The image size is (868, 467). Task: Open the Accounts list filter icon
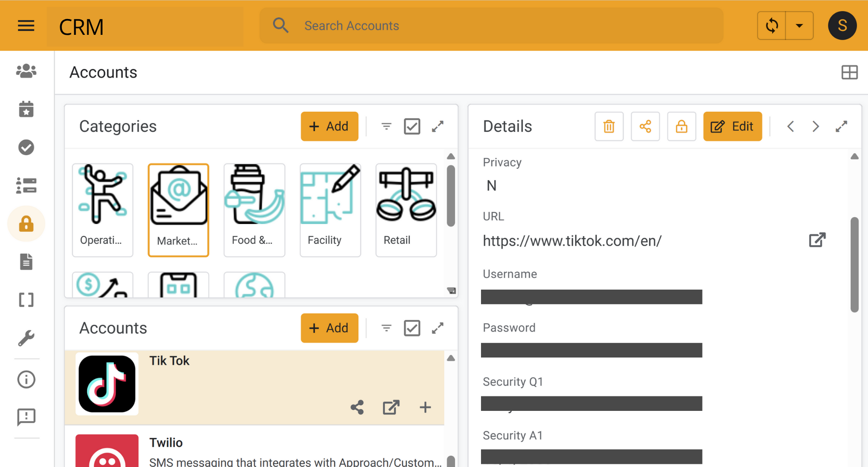click(387, 328)
